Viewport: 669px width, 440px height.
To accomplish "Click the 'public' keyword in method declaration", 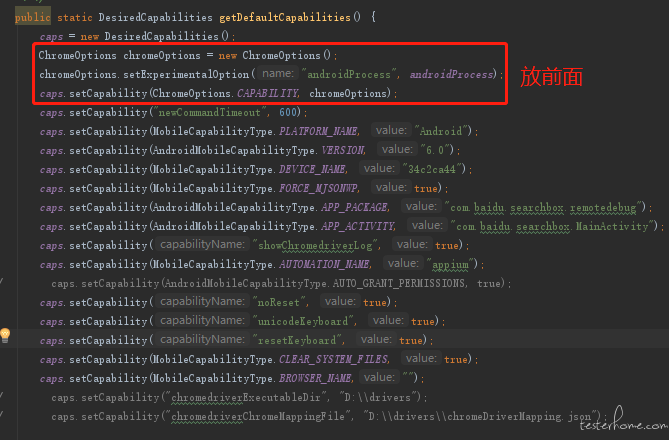I will (32, 17).
